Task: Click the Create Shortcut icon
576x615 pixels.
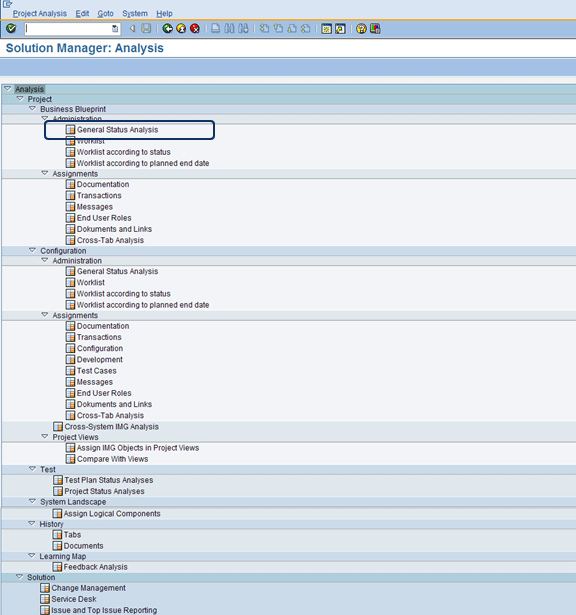Action: coord(340,29)
